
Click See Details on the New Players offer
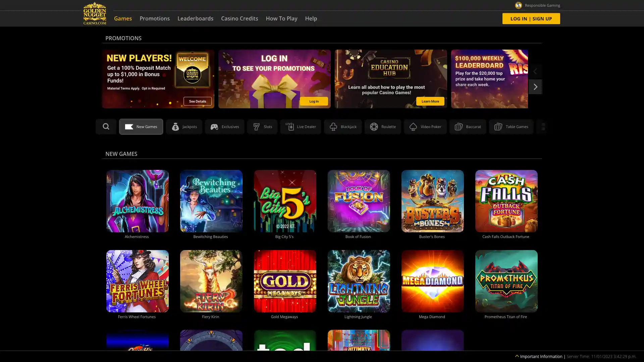point(197,101)
